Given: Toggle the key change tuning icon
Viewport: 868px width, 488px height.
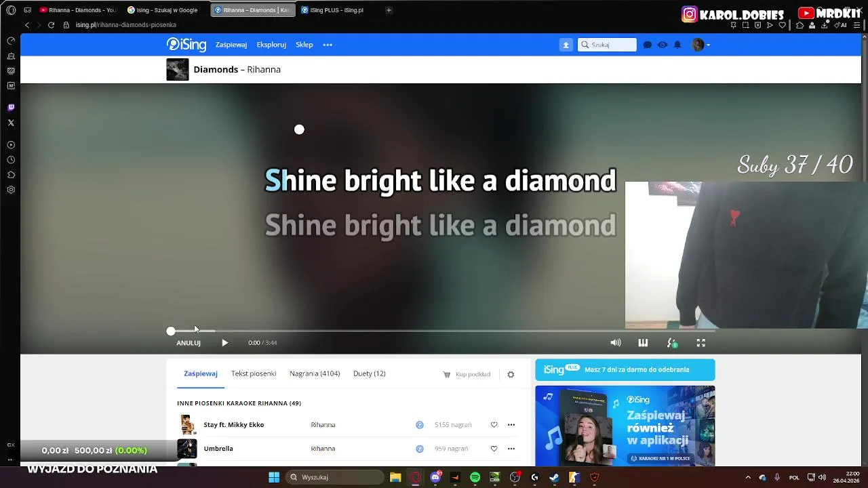Looking at the screenshot, I should 672,343.
